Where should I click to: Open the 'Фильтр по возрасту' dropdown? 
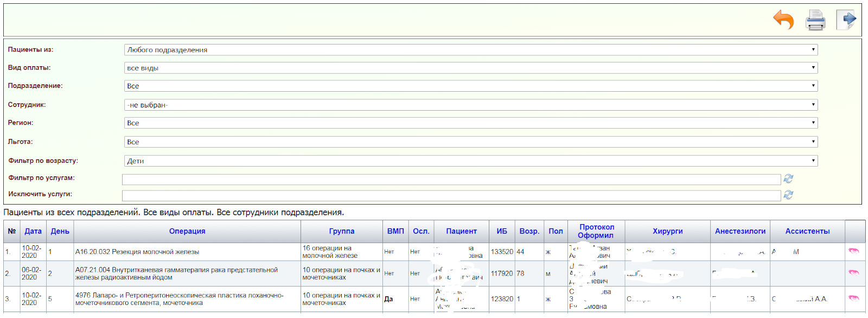(x=470, y=161)
